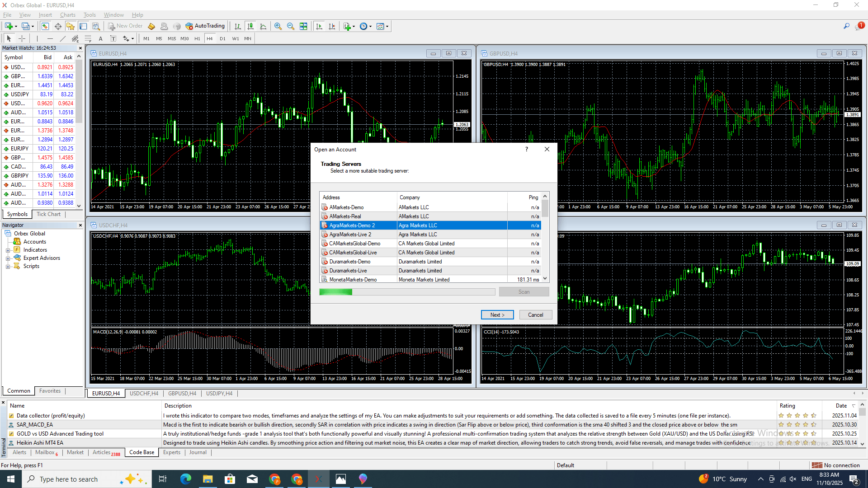
Task: Switch to the USDJPY,H4 chart tab
Action: tap(219, 394)
